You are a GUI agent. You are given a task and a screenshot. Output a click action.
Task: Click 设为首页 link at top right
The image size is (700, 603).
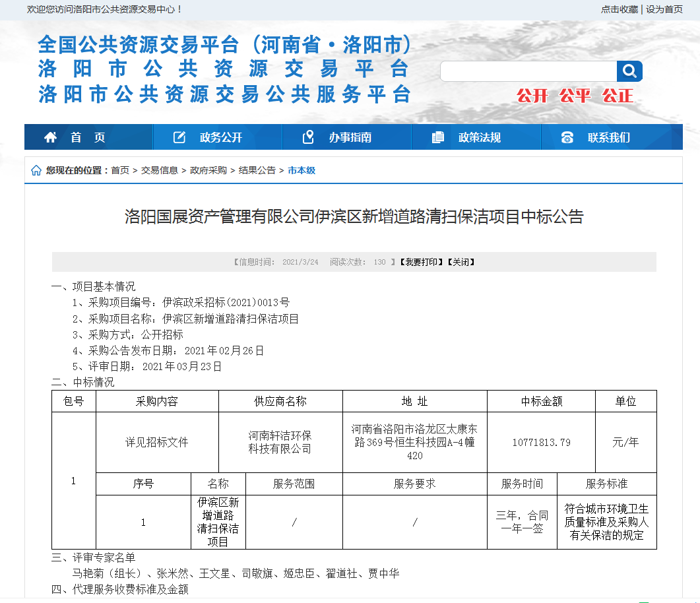pyautogui.click(x=664, y=9)
